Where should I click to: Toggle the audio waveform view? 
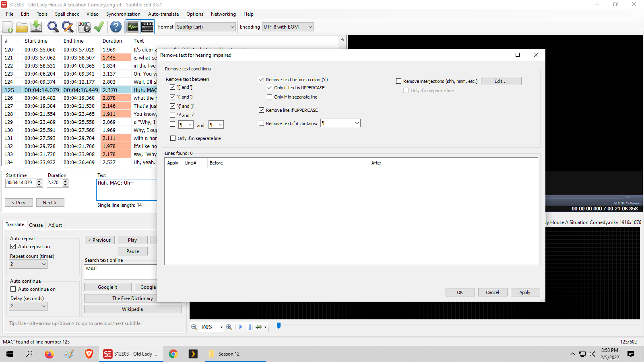[x=132, y=27]
